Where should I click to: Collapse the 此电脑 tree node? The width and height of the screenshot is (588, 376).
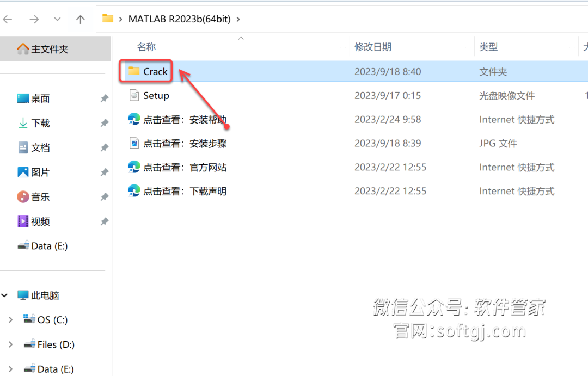(x=4, y=295)
